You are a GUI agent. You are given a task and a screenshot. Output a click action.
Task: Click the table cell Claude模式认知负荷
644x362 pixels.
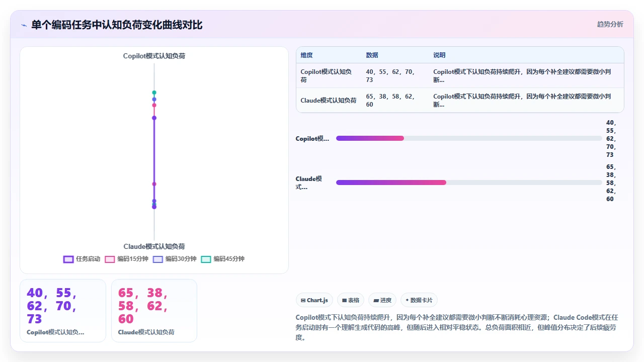pyautogui.click(x=329, y=101)
